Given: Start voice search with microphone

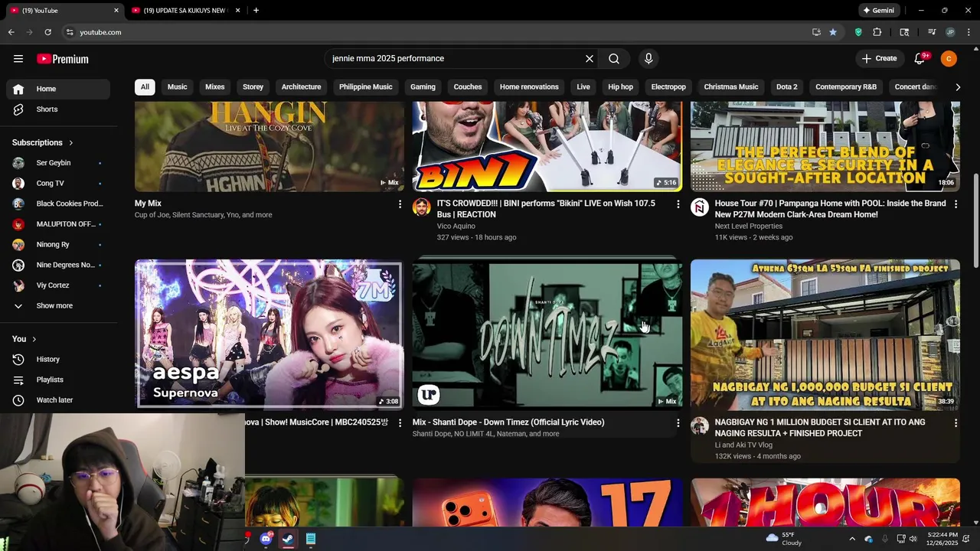Looking at the screenshot, I should pyautogui.click(x=648, y=59).
